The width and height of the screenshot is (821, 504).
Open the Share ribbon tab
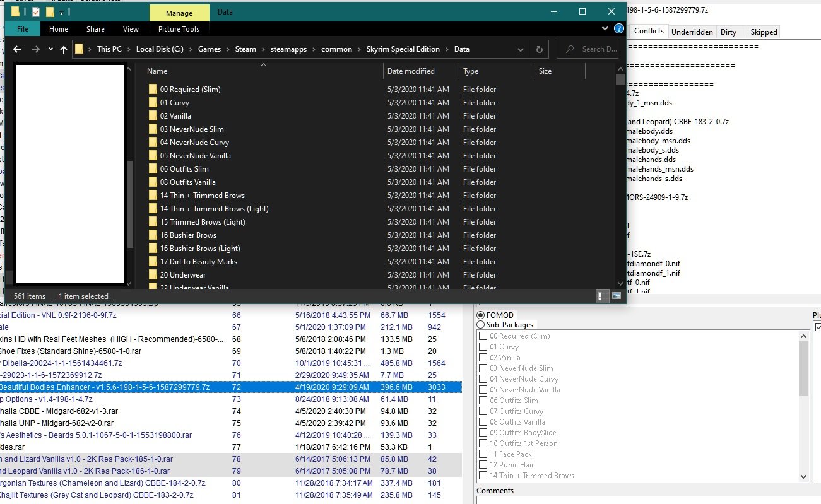tap(96, 29)
